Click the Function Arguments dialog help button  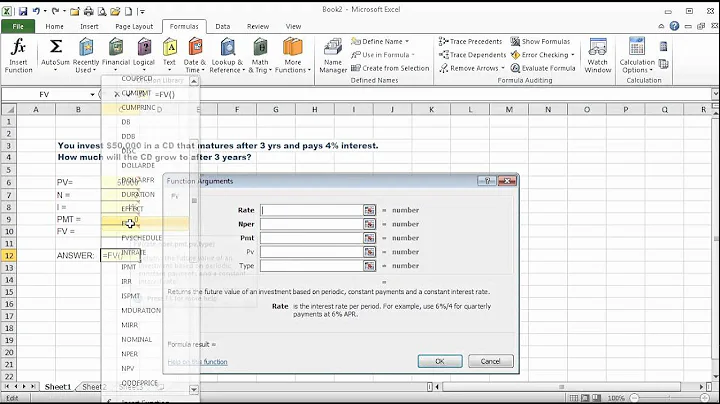point(487,181)
